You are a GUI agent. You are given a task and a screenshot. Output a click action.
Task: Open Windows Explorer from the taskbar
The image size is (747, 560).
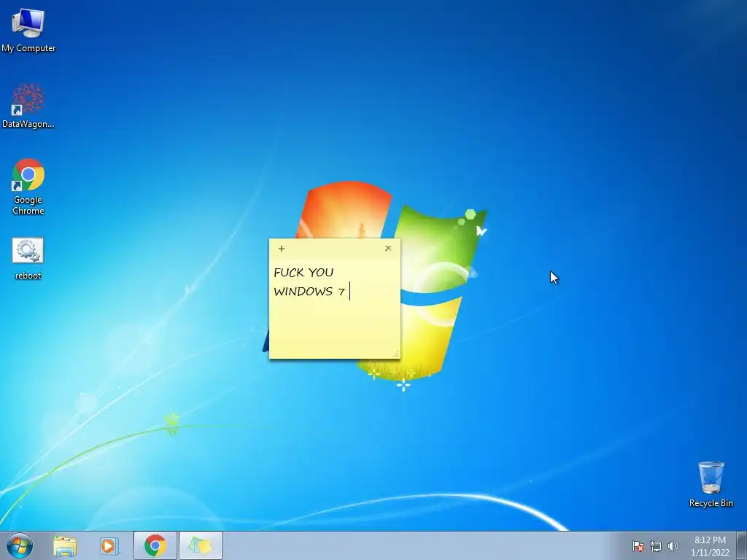pyautogui.click(x=65, y=546)
